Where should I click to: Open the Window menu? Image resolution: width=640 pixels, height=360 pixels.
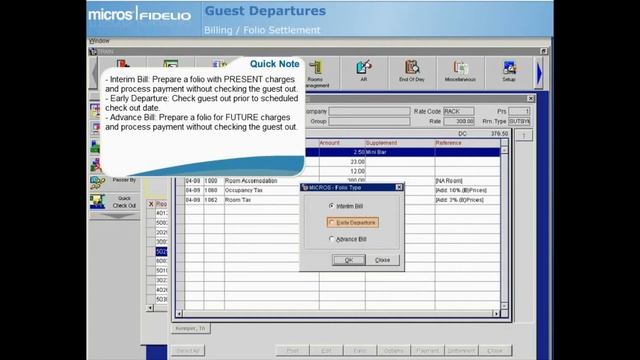pos(99,41)
